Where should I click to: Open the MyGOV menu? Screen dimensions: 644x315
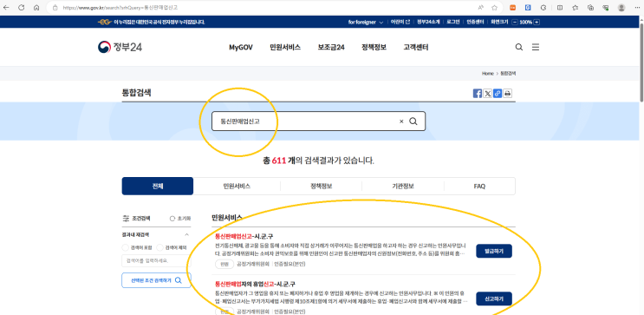[x=241, y=47]
